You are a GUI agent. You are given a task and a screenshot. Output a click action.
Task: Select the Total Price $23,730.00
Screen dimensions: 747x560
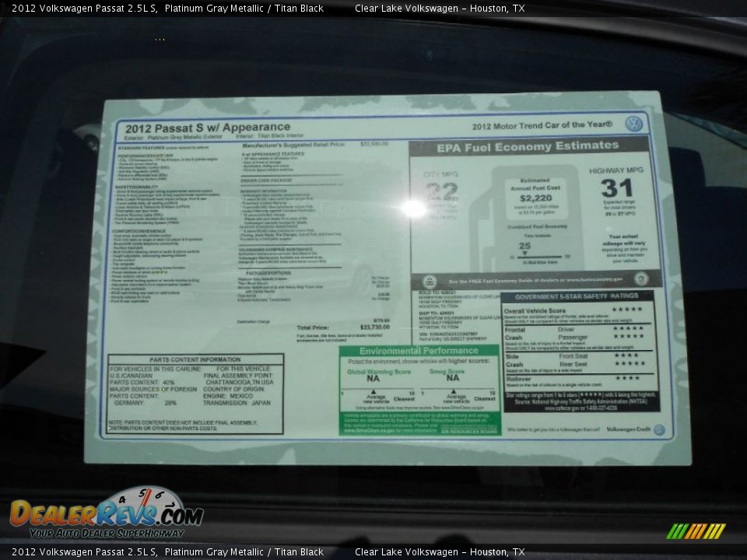tap(374, 327)
